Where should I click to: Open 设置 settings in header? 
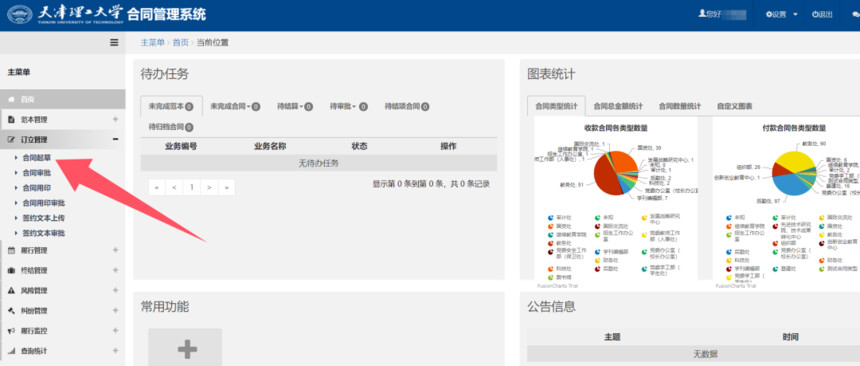click(781, 14)
